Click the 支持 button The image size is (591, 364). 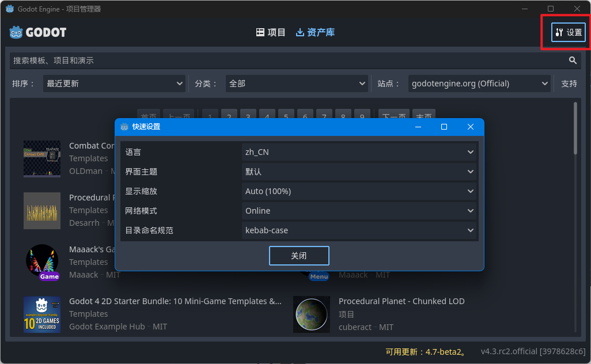[x=569, y=84]
